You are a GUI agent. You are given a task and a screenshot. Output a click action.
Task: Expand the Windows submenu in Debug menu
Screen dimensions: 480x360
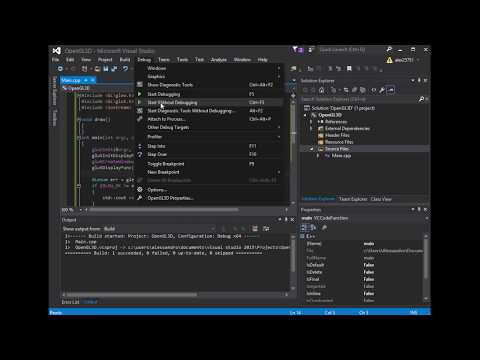pos(209,68)
